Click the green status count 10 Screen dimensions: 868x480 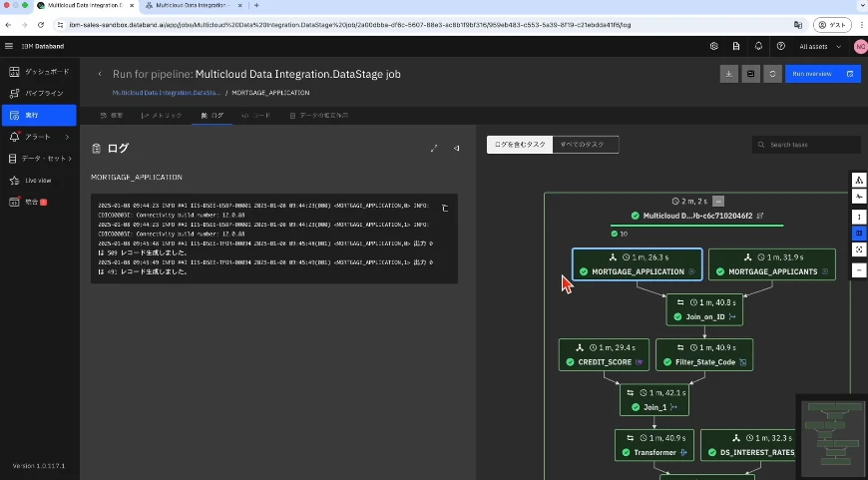620,234
